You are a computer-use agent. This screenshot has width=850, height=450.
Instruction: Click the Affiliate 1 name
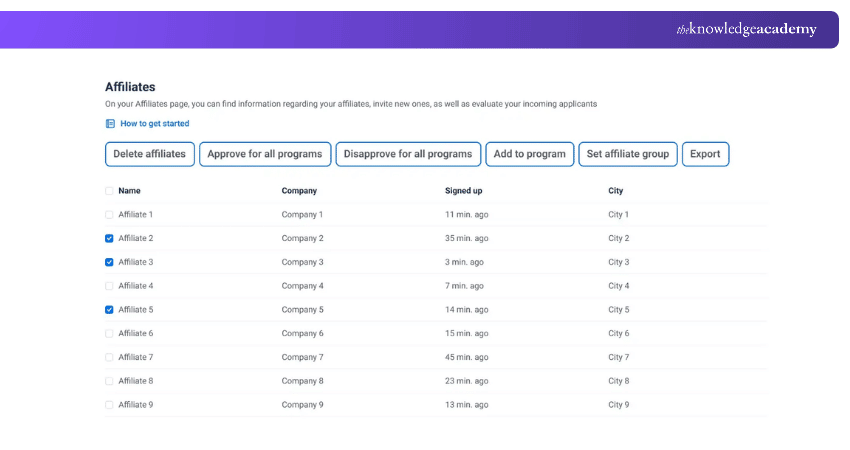[x=136, y=215]
